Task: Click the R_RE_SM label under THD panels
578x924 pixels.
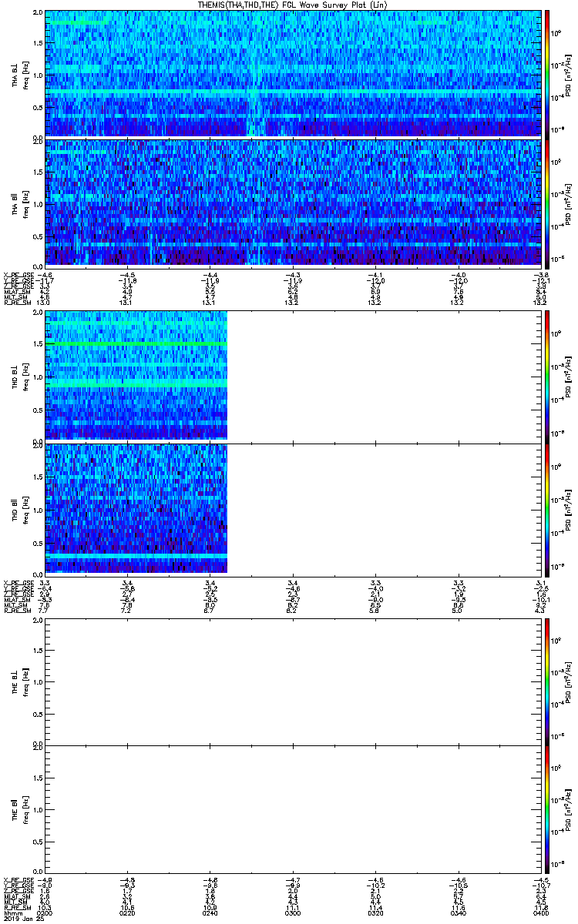Action: [17, 611]
